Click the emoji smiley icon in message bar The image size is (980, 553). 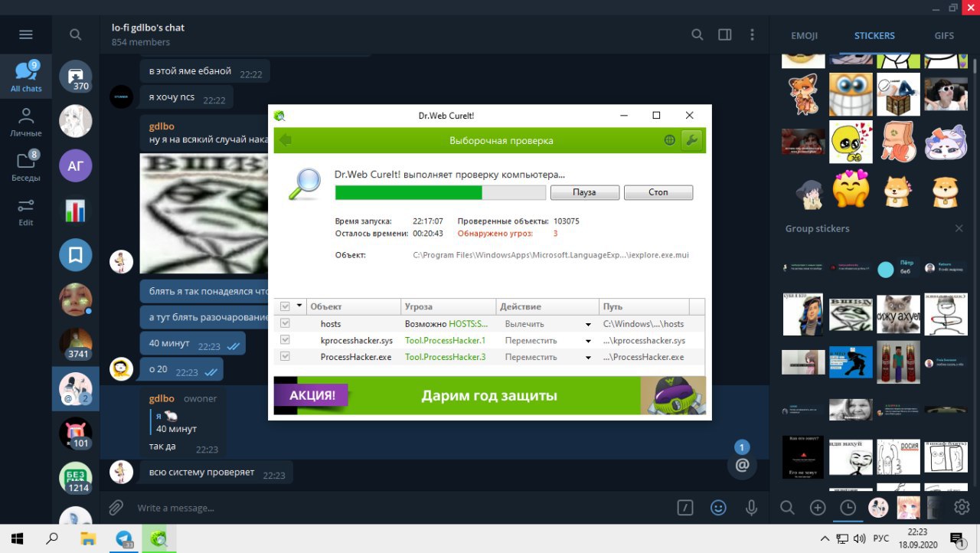pos(718,507)
